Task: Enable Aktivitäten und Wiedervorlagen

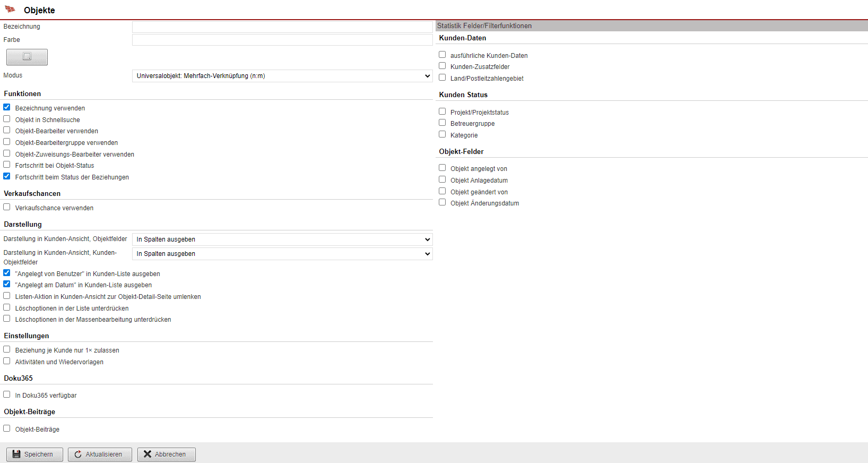Action: 7,361
